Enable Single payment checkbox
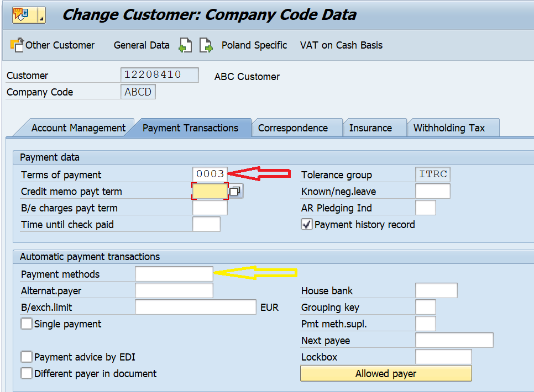 click(27, 324)
